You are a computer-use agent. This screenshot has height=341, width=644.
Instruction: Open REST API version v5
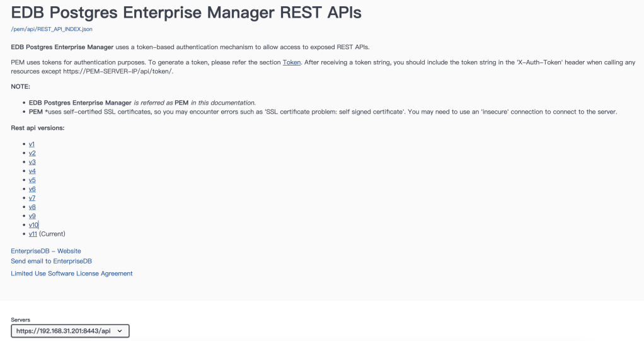point(32,180)
